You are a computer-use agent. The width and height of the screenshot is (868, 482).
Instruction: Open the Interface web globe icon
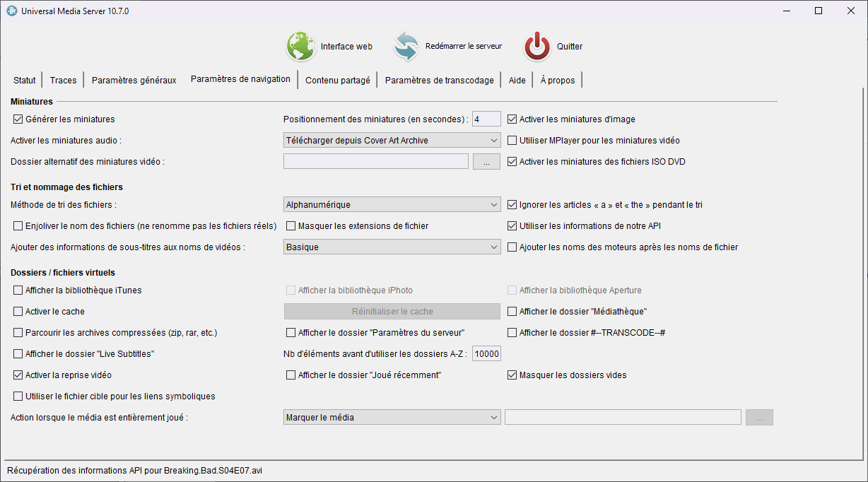tap(301, 47)
